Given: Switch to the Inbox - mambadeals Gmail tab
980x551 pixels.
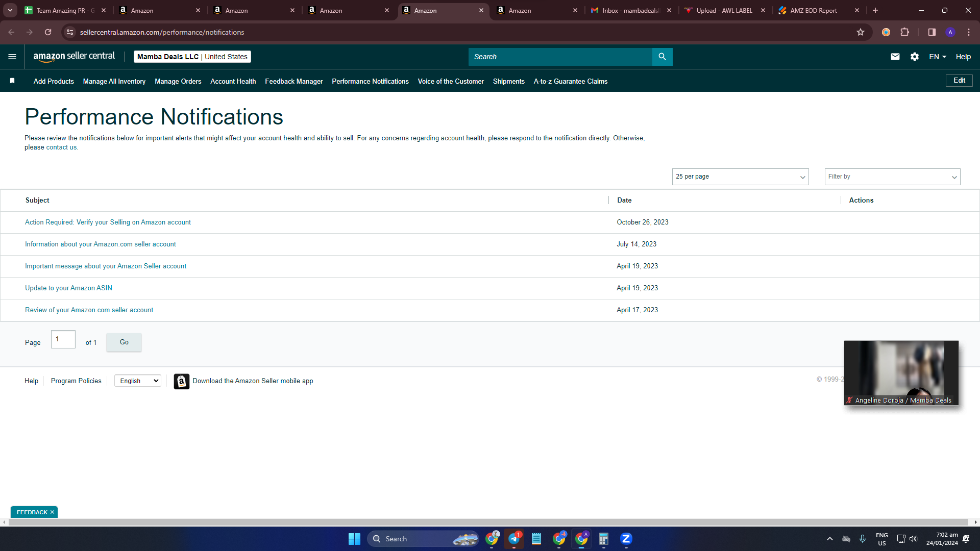Looking at the screenshot, I should (x=631, y=10).
